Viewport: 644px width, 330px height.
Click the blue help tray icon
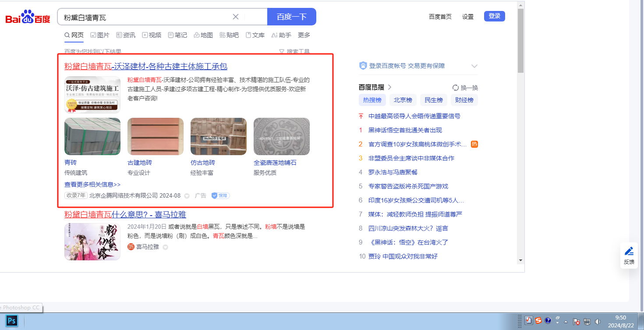pyautogui.click(x=548, y=321)
